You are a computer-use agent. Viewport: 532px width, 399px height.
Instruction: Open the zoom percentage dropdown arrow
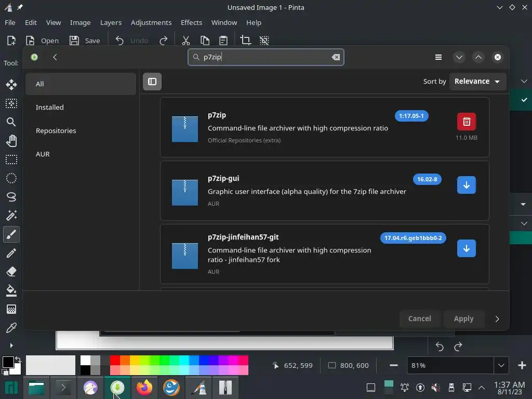point(501,365)
